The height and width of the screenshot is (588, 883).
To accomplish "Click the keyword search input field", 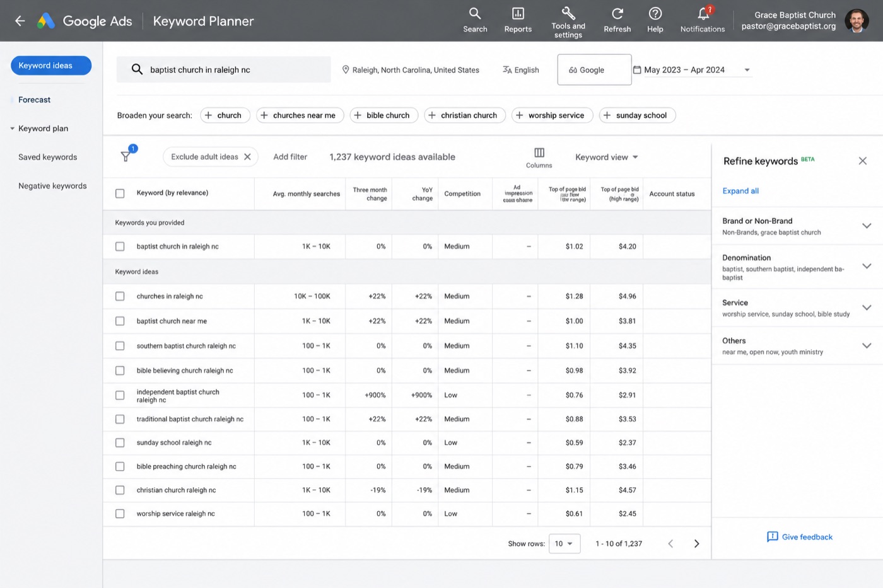I will point(224,69).
